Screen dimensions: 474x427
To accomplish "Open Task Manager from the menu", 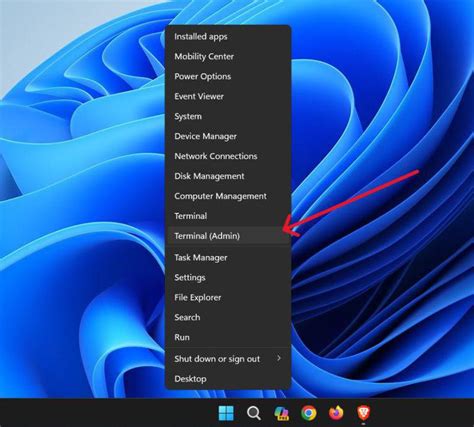I will pos(228,258).
